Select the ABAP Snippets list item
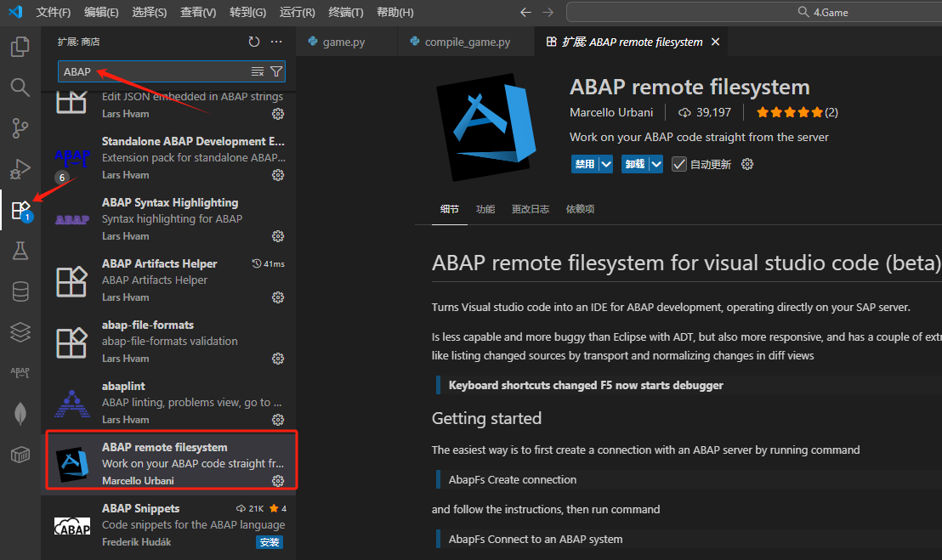Viewport: 942px width, 560px height. (170, 524)
